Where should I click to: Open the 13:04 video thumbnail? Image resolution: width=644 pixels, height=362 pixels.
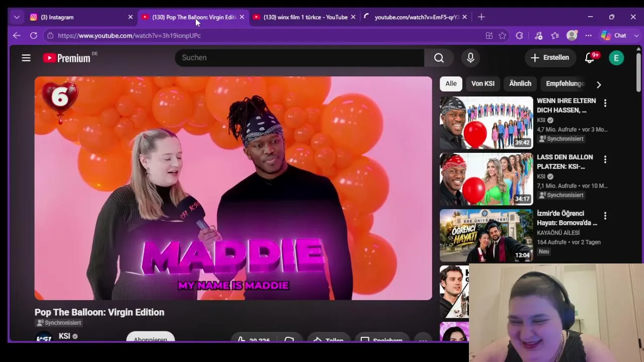click(486, 235)
